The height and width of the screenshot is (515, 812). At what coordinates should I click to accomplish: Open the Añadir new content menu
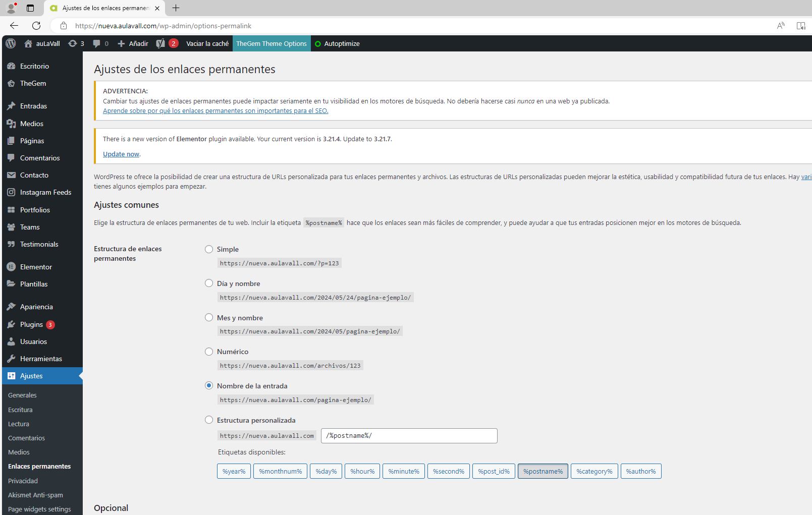pos(133,43)
